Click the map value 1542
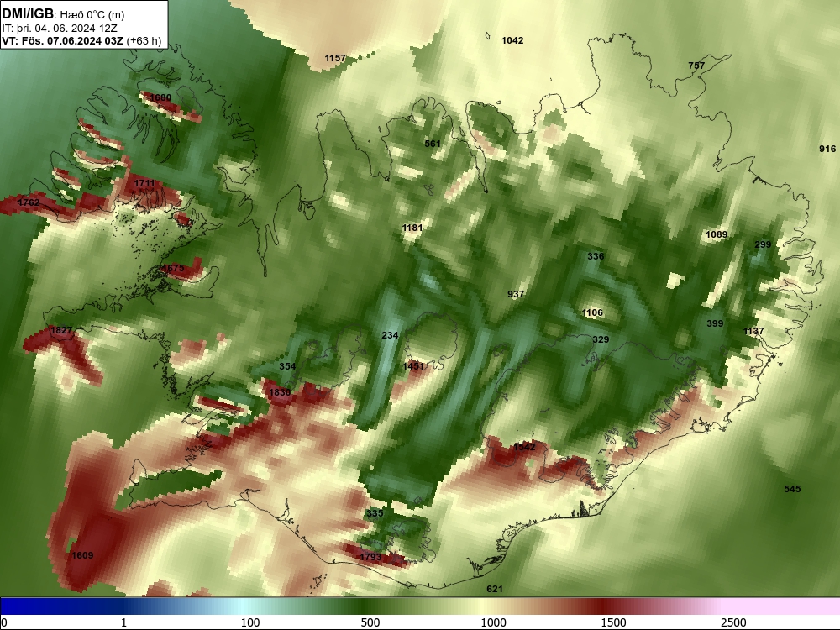This screenshot has height=630, width=840. point(524,446)
